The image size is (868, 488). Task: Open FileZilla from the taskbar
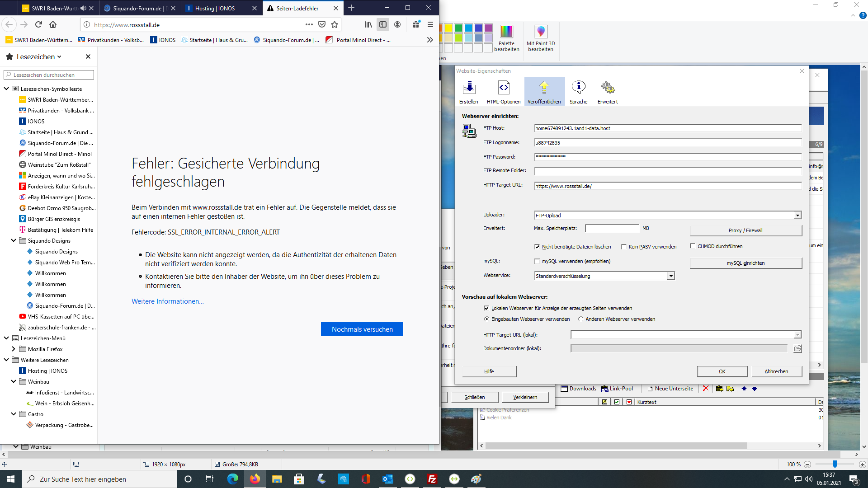point(432,479)
